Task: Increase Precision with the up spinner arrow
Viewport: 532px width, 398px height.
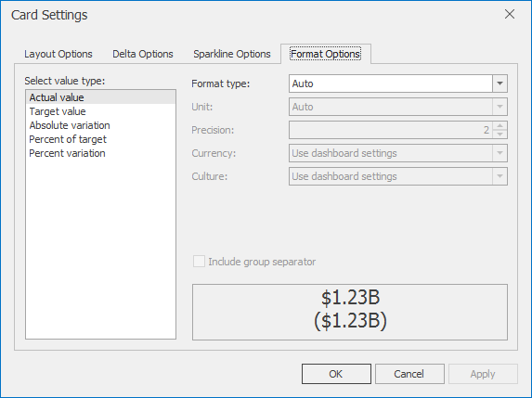Action: (x=500, y=126)
